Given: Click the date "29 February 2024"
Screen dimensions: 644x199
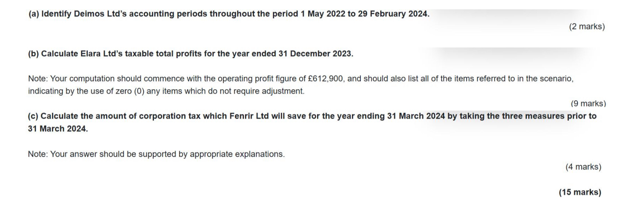Looking at the screenshot, I should pyautogui.click(x=393, y=14).
